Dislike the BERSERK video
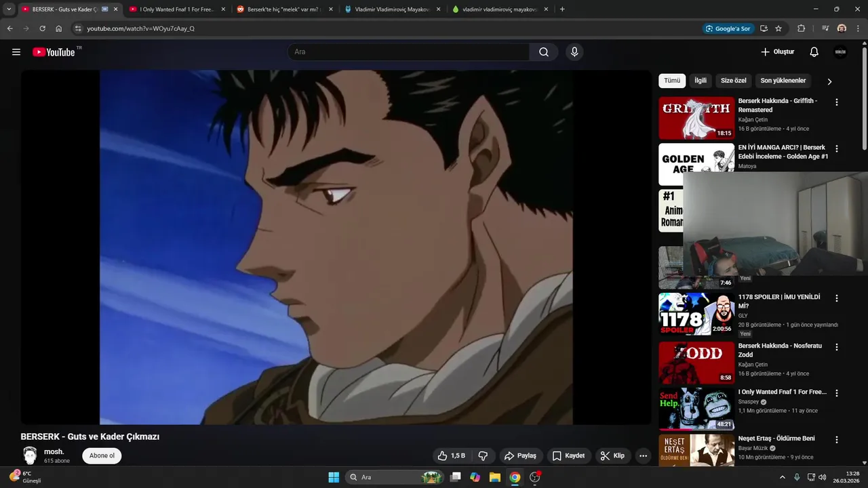 click(484, 456)
